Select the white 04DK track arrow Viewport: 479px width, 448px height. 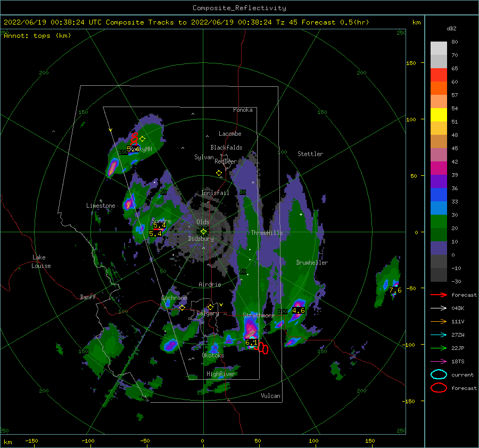[439, 308]
